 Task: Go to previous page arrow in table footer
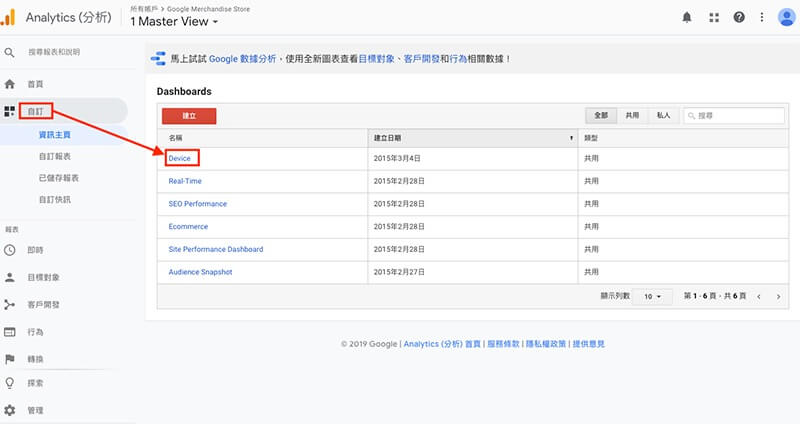tap(759, 296)
